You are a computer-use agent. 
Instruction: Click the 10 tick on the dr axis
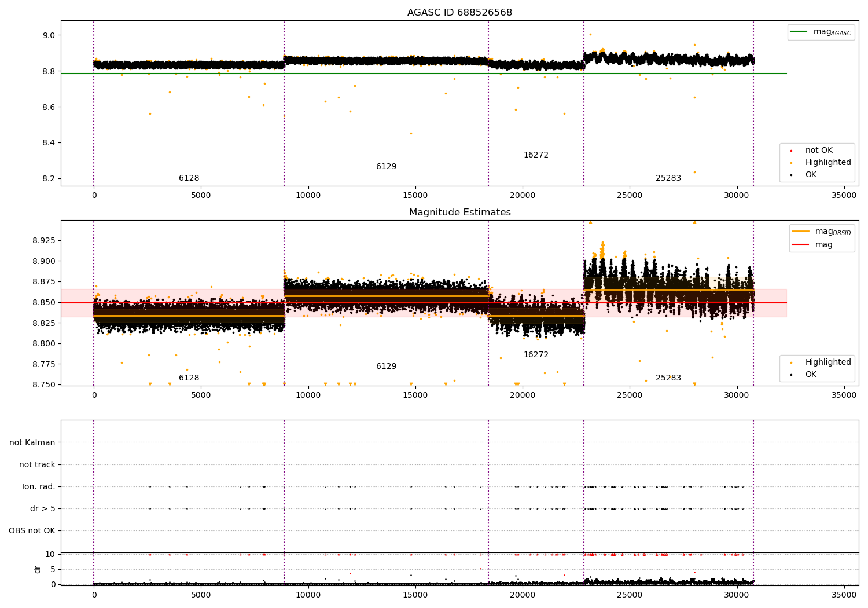[x=50, y=554]
